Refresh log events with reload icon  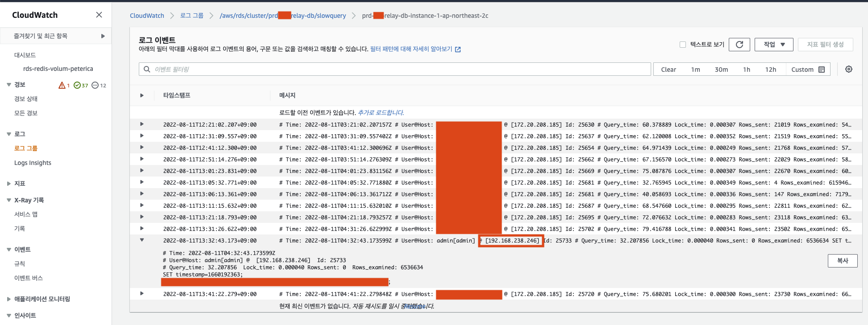pyautogui.click(x=739, y=45)
